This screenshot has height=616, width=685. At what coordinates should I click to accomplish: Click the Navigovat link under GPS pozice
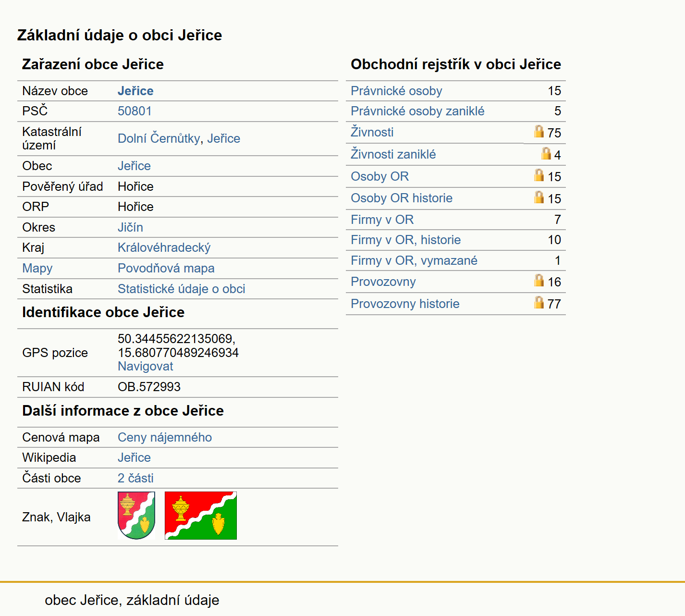coord(145,366)
